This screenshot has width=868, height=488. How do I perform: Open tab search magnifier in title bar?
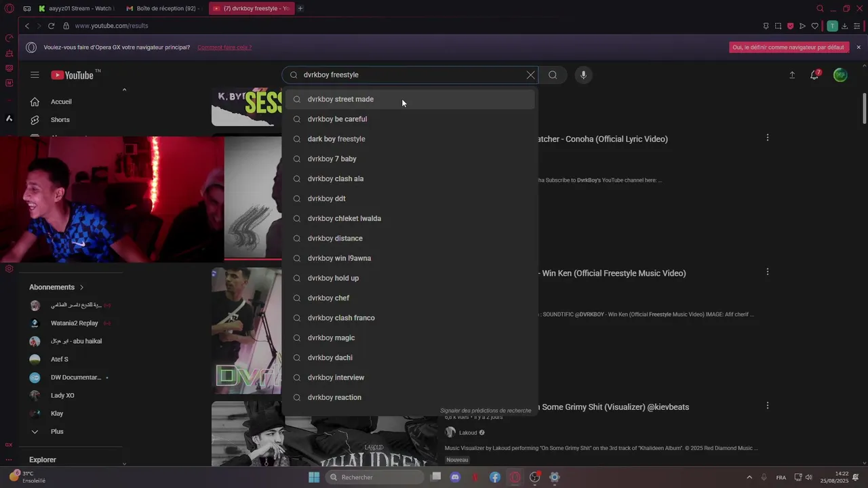point(820,8)
